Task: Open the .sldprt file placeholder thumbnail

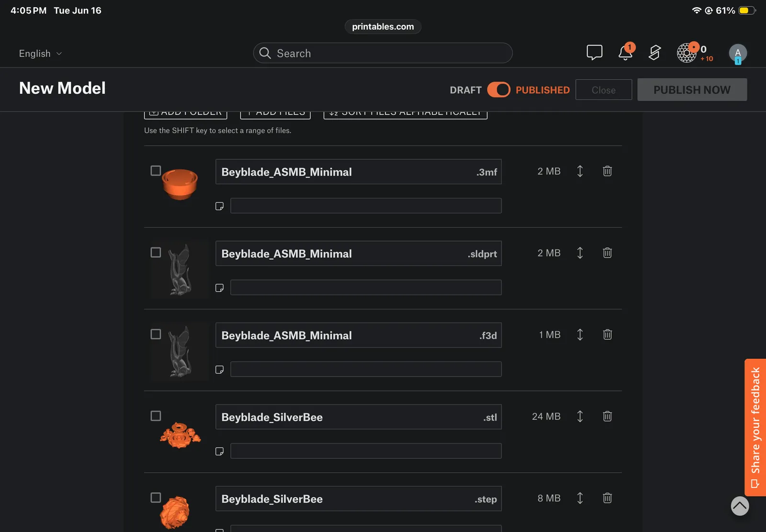Action: click(180, 269)
